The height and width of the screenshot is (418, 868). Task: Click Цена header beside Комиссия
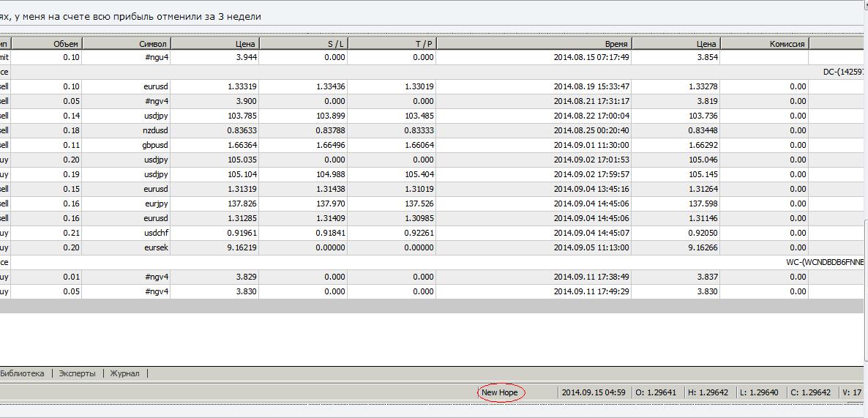tap(676, 44)
